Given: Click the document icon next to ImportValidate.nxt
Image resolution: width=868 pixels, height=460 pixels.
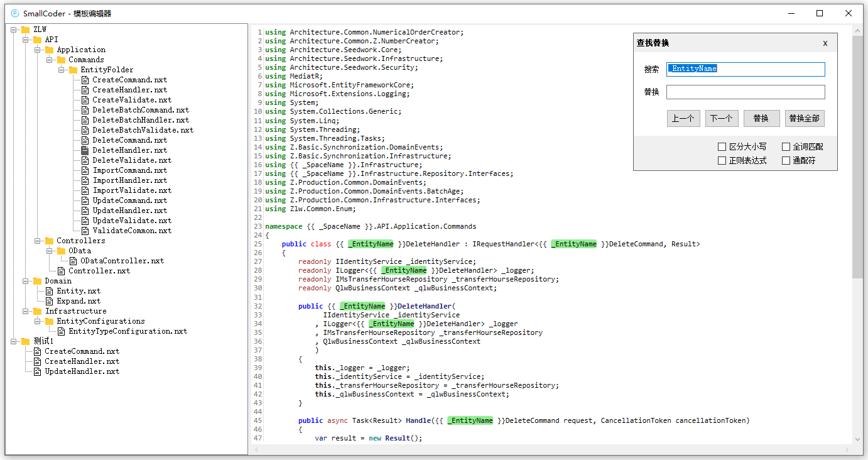Looking at the screenshot, I should [x=84, y=190].
